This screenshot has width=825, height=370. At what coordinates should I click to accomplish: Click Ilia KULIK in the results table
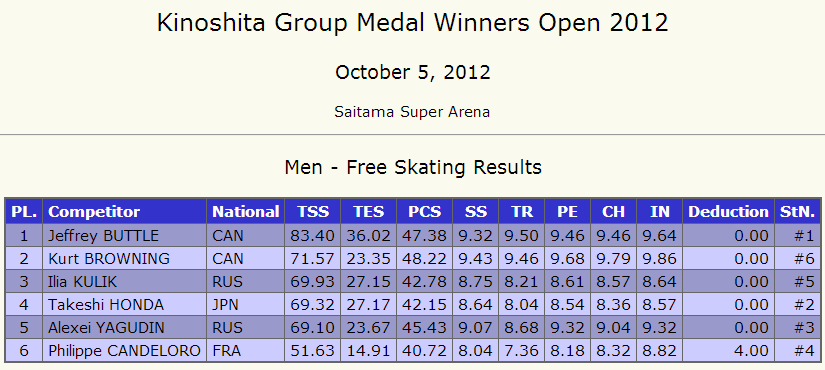83,282
